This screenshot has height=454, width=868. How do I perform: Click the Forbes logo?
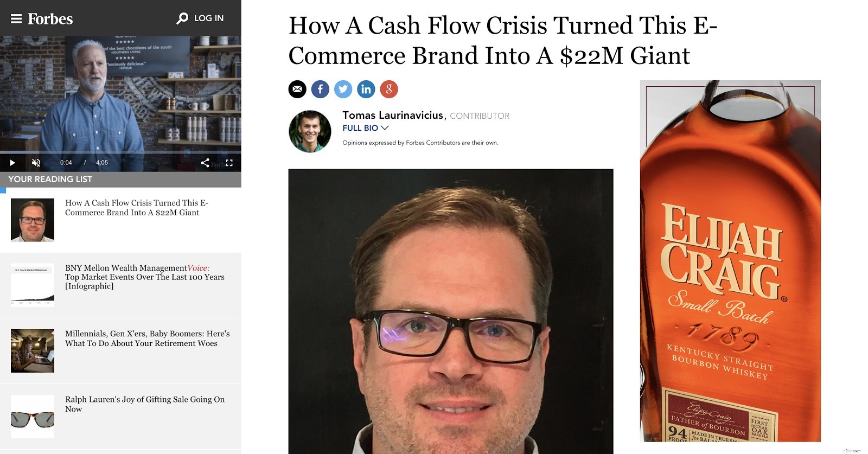[x=52, y=18]
